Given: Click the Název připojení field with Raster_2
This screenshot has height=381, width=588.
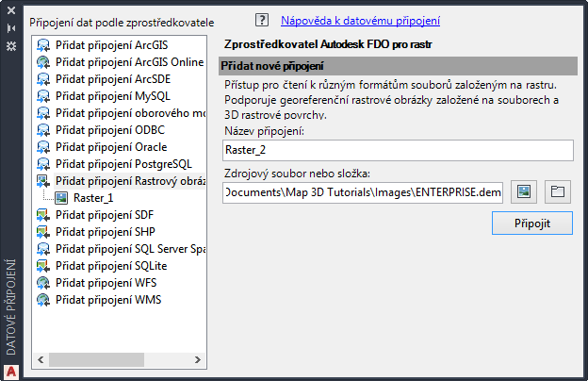Looking at the screenshot, I should [x=398, y=150].
